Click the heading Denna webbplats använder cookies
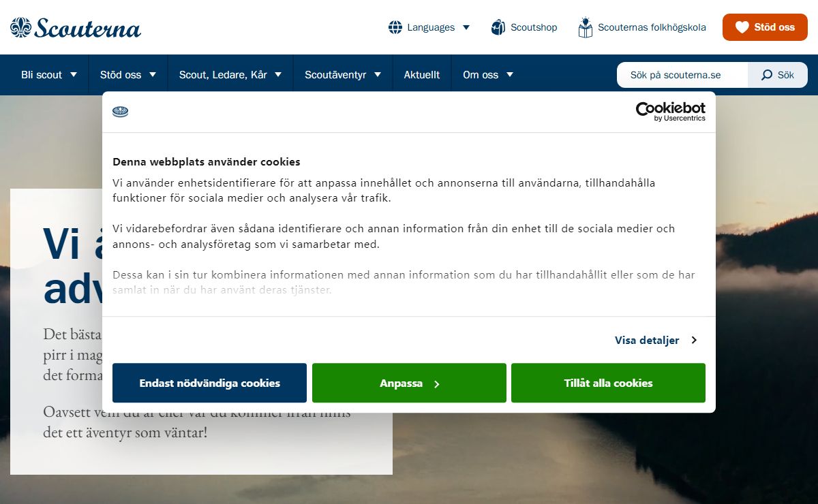The width and height of the screenshot is (818, 504). tap(207, 162)
